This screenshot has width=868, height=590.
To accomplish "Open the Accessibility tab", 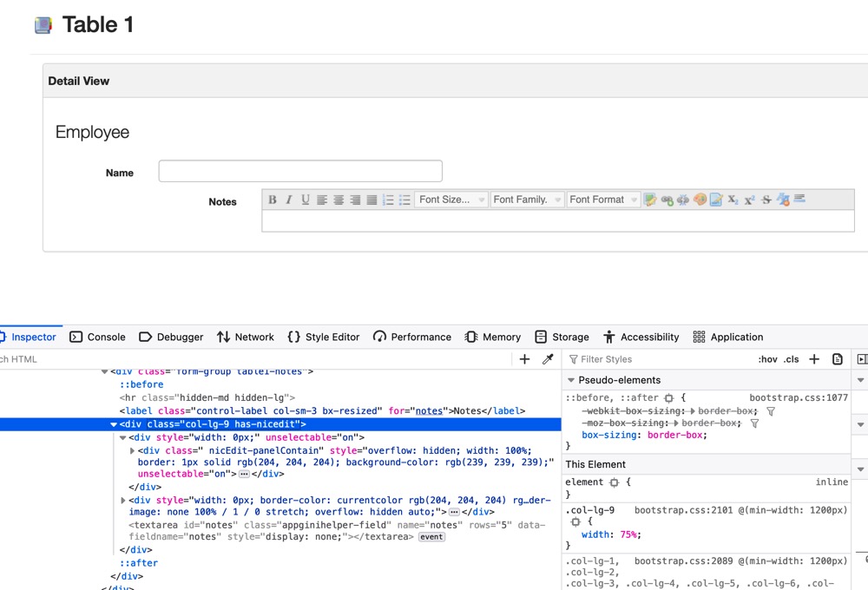I will (641, 337).
